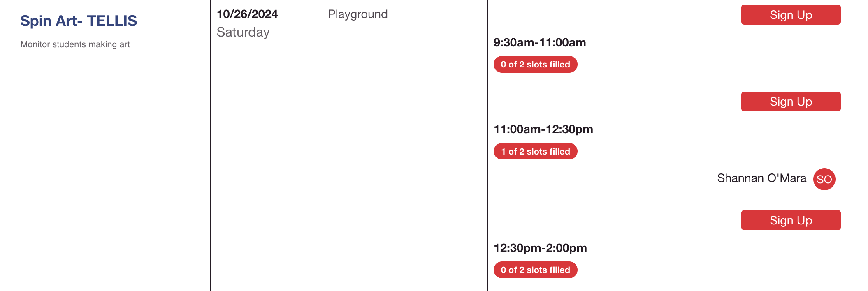Click the 12:30pm slot's slots-filled badge

(535, 270)
